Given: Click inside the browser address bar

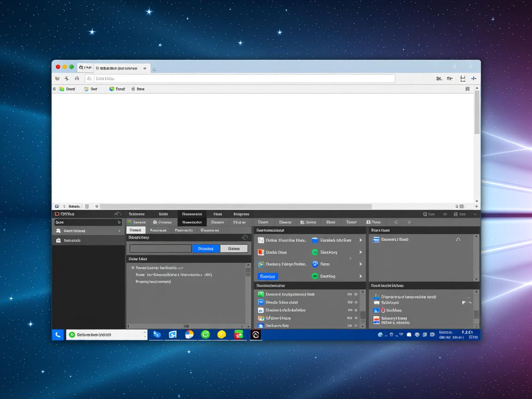Looking at the screenshot, I should 240,79.
